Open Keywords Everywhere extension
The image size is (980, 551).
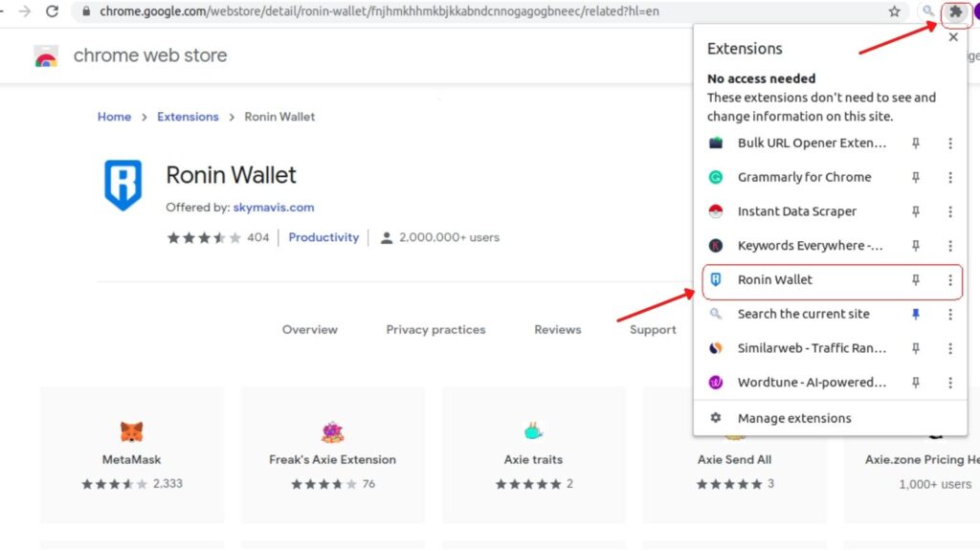(810, 246)
